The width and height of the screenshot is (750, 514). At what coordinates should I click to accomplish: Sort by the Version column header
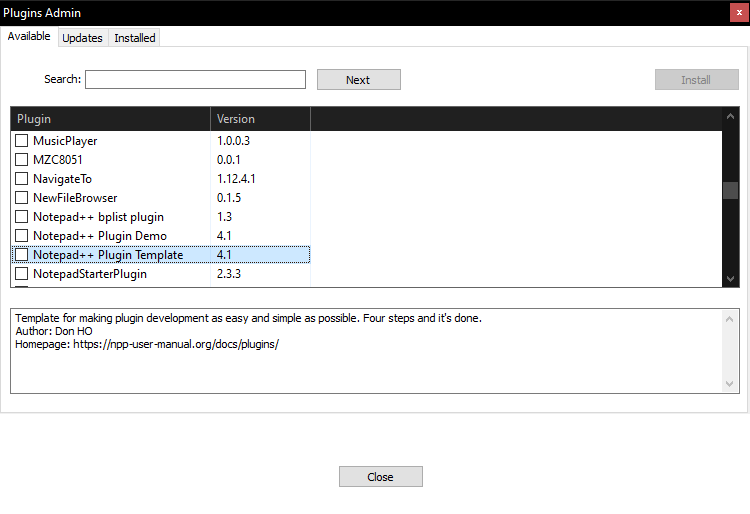261,119
